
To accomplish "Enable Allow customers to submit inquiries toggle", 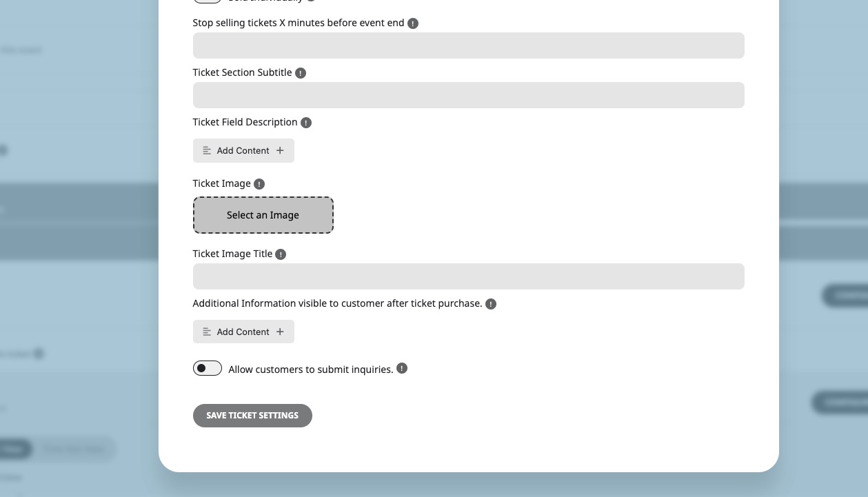I will coord(208,368).
